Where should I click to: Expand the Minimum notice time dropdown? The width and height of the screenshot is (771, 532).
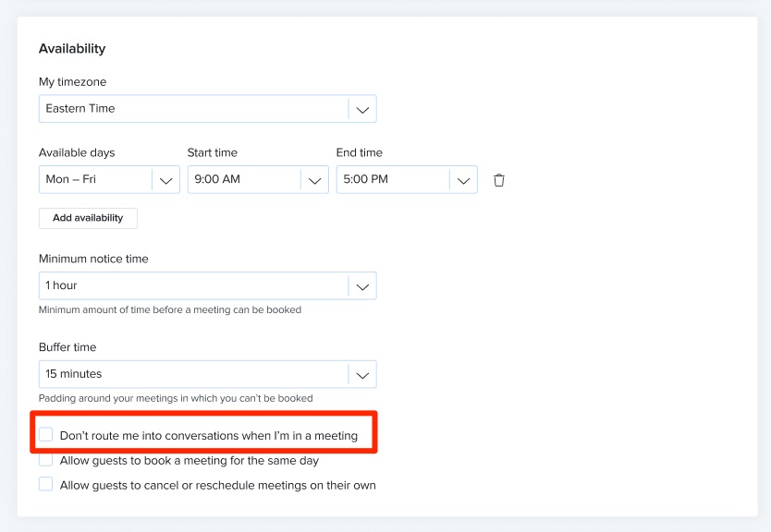(207, 285)
